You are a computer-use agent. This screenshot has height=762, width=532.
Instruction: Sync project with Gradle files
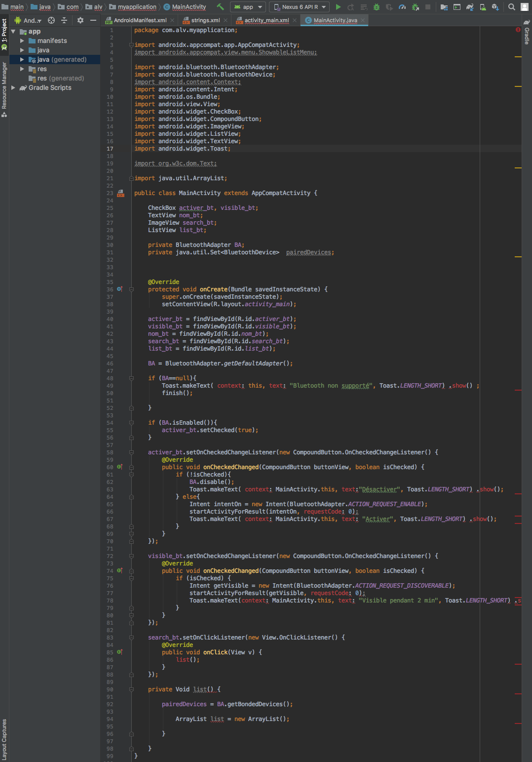[x=469, y=7]
